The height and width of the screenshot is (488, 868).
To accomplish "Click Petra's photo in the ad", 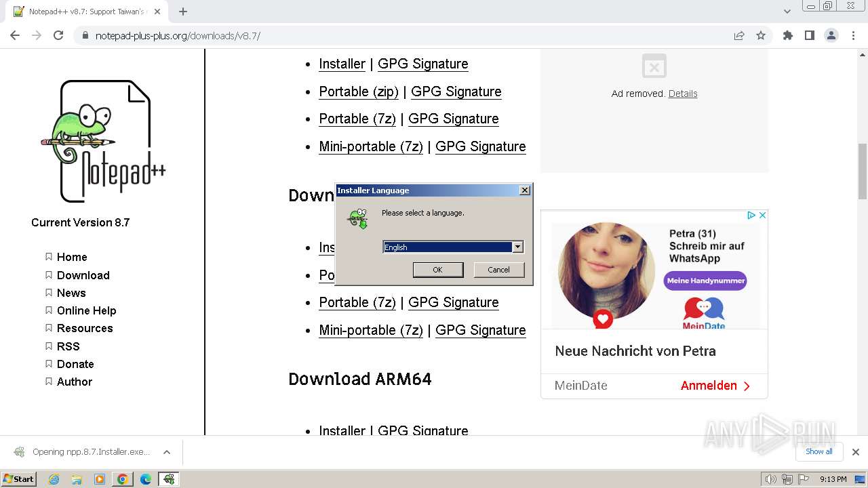I will pos(606,272).
